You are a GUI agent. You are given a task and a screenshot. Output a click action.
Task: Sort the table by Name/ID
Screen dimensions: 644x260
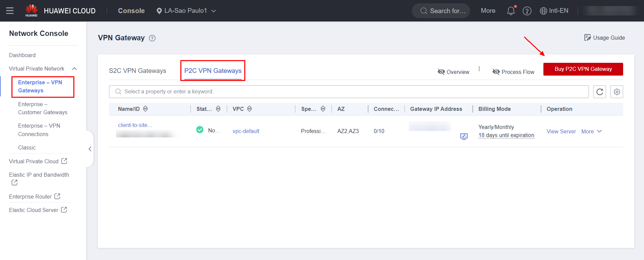[x=145, y=109]
